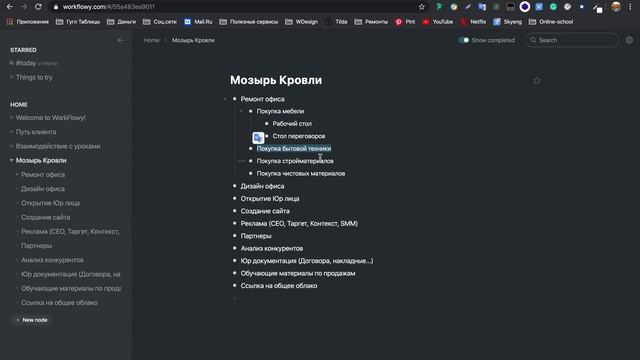
Task: Open the Chrome three-dot menu
Action: click(631, 7)
